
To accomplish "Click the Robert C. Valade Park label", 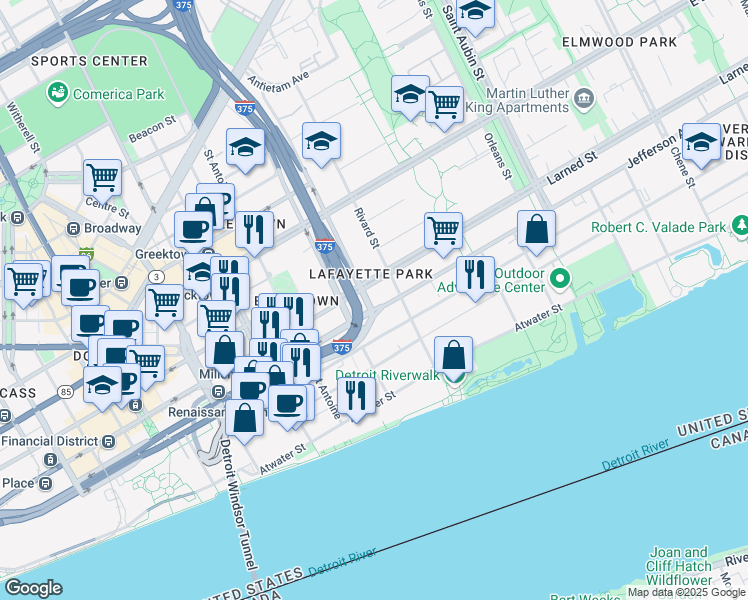I will pos(658,228).
